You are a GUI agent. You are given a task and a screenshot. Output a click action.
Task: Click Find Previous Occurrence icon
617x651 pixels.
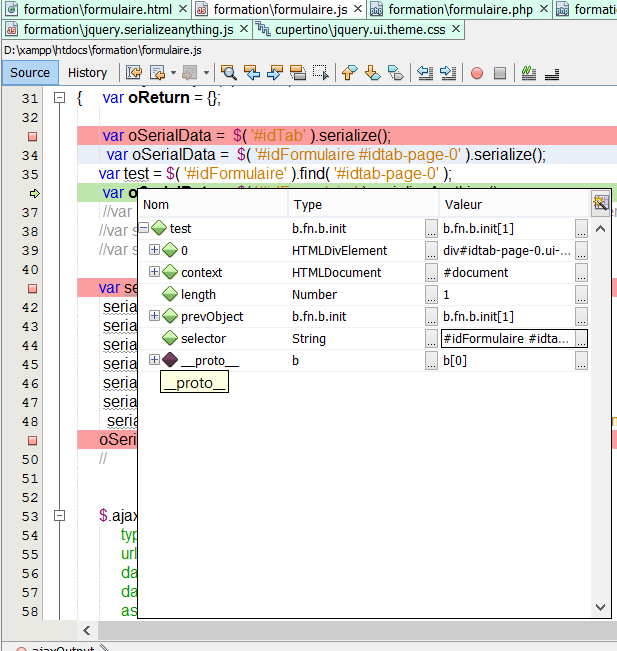click(252, 73)
